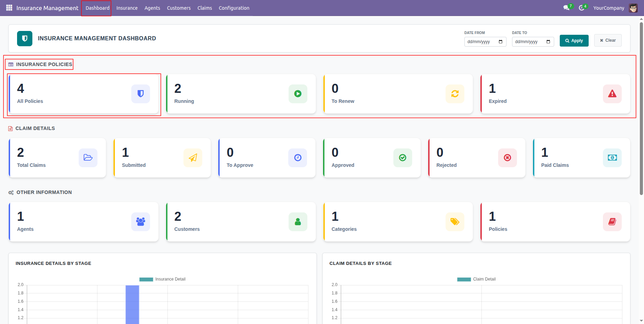
Task: Click the Running policies play icon
Action: coord(298,94)
